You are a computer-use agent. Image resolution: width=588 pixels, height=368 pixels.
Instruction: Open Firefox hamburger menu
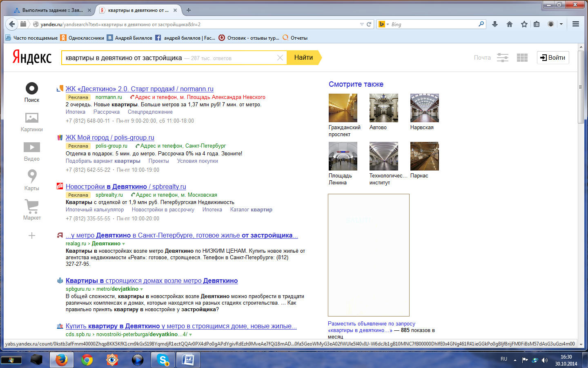click(x=576, y=24)
